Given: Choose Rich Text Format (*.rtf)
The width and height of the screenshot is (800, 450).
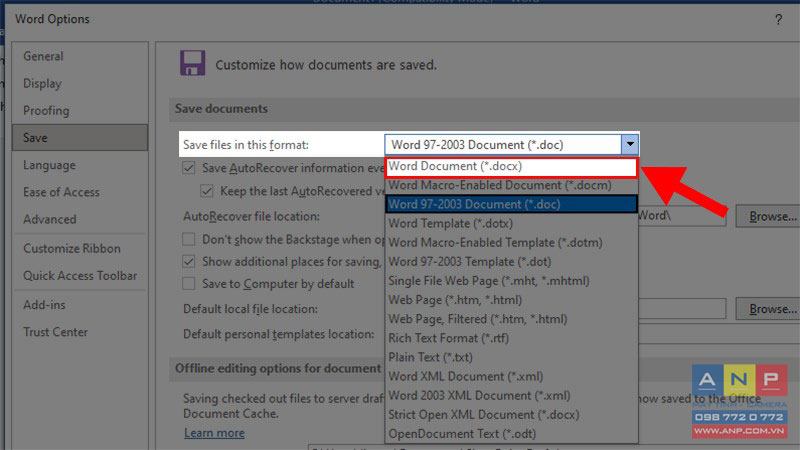Looking at the screenshot, I should (512, 338).
